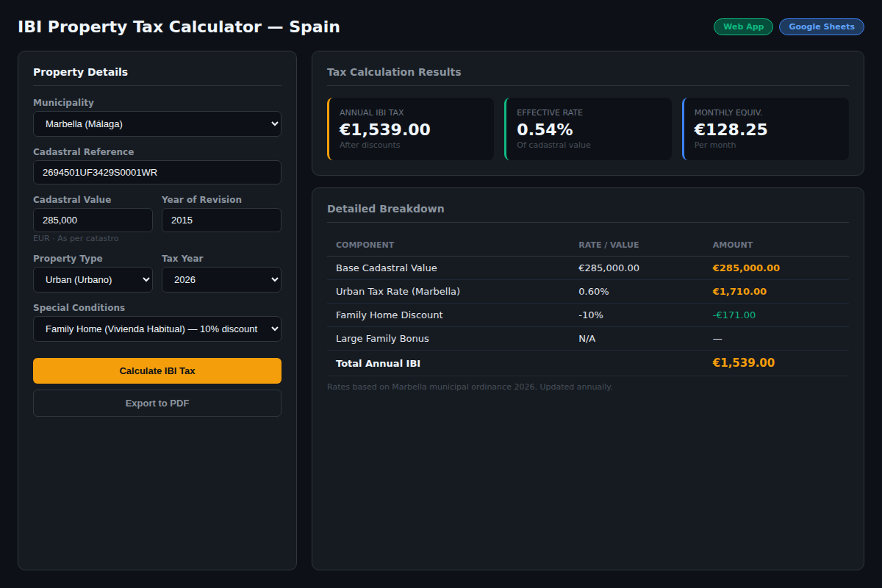Image resolution: width=882 pixels, height=588 pixels.
Task: Click the €285,000.00 rate/value cell
Action: (x=609, y=268)
